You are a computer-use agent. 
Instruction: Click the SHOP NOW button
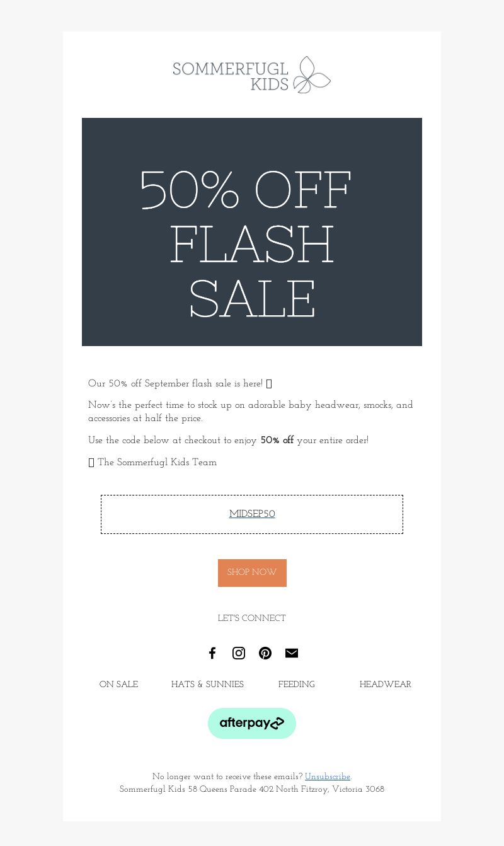tap(252, 573)
